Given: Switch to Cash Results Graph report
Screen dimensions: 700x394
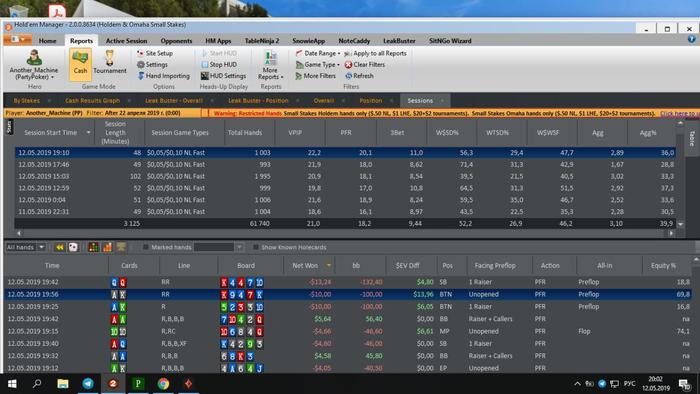Looking at the screenshot, I should click(92, 100).
